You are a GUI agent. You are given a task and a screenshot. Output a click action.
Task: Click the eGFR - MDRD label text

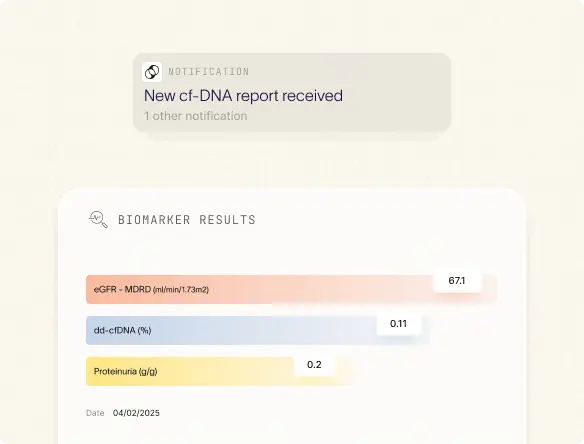click(x=122, y=289)
